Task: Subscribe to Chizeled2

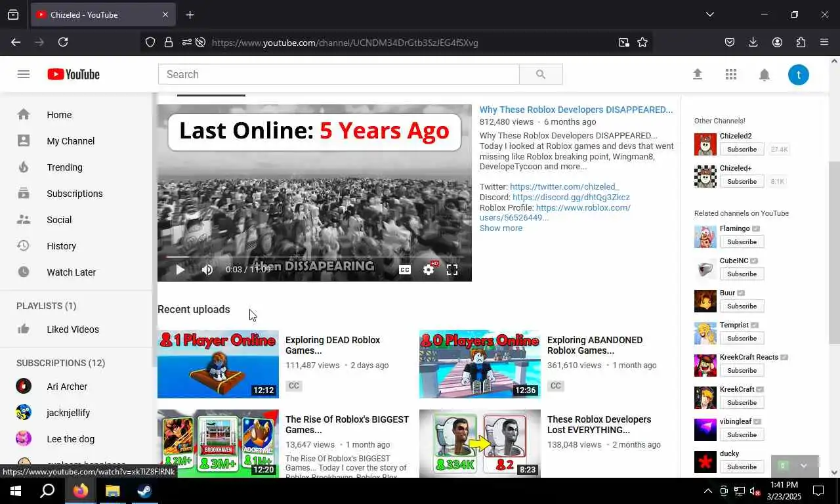Action: pos(742,149)
